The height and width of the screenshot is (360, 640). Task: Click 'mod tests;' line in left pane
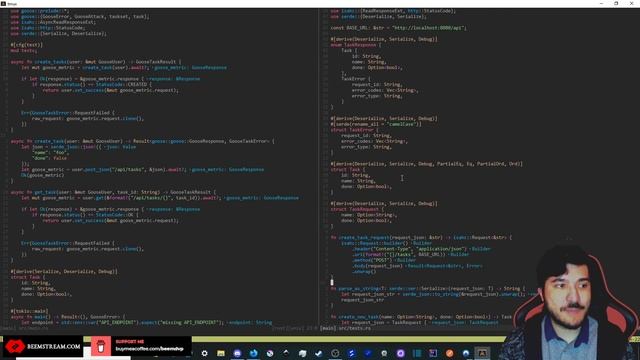(24, 51)
